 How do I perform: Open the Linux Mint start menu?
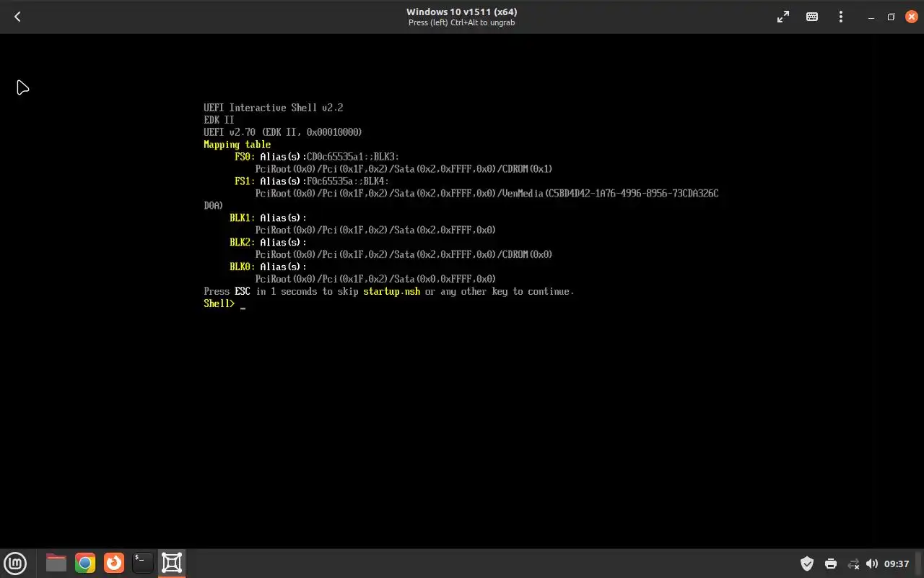tap(15, 563)
